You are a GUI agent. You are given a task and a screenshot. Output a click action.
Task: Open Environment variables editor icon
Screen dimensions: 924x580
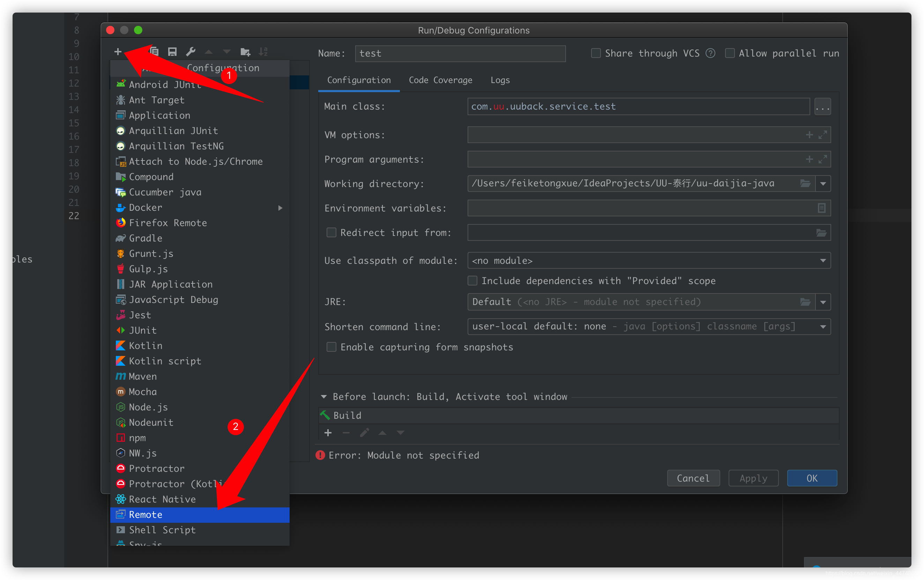pos(821,208)
